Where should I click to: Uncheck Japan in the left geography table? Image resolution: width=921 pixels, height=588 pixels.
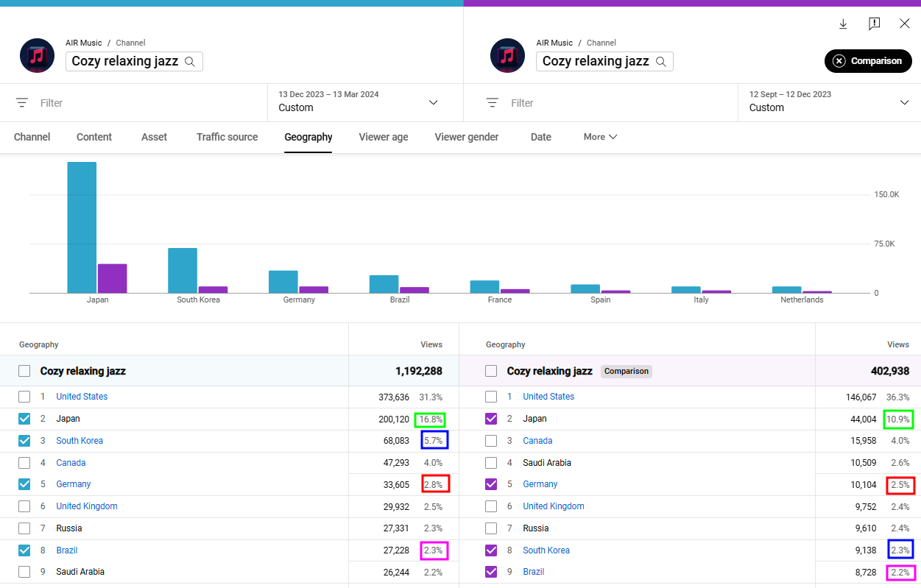click(25, 418)
